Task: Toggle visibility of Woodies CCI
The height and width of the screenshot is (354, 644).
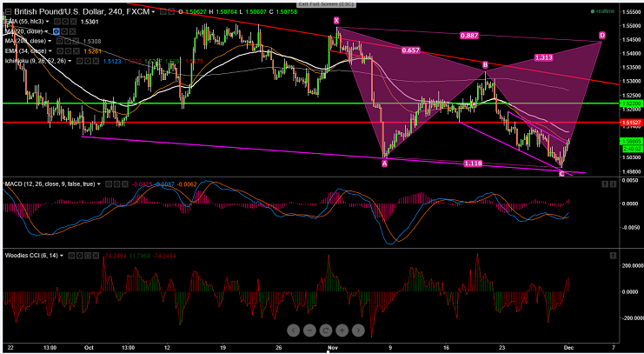Action: [71, 256]
